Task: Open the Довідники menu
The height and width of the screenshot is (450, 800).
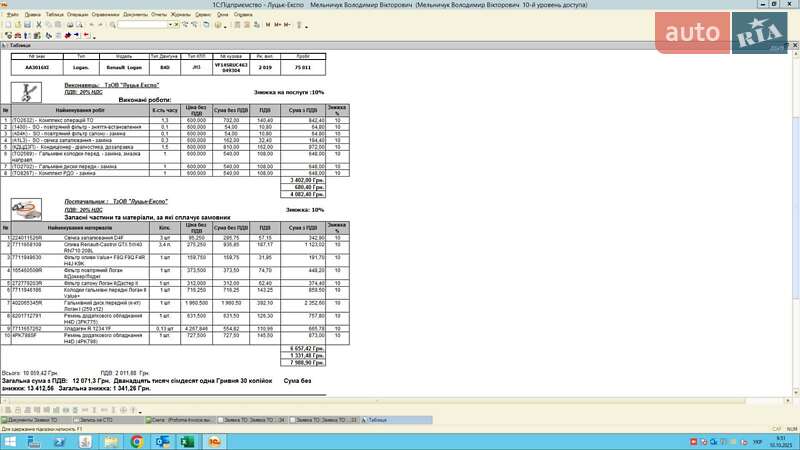Action: (103, 15)
